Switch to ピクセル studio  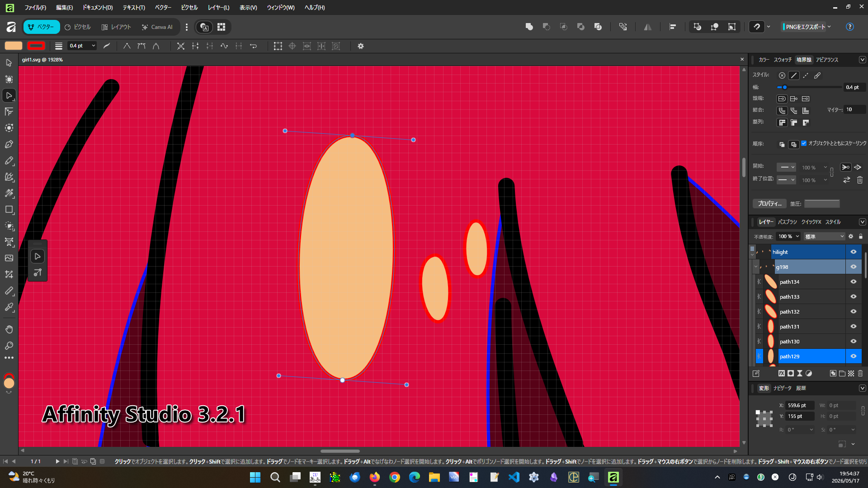pos(78,27)
